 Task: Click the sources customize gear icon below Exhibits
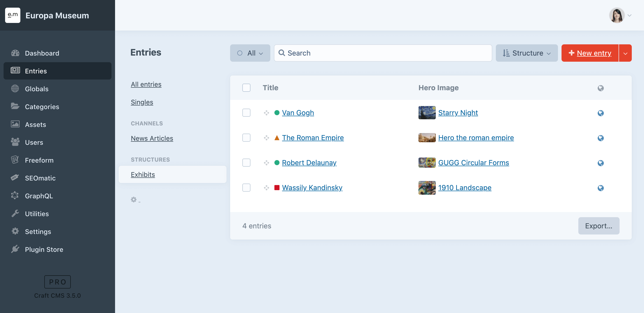click(x=134, y=200)
